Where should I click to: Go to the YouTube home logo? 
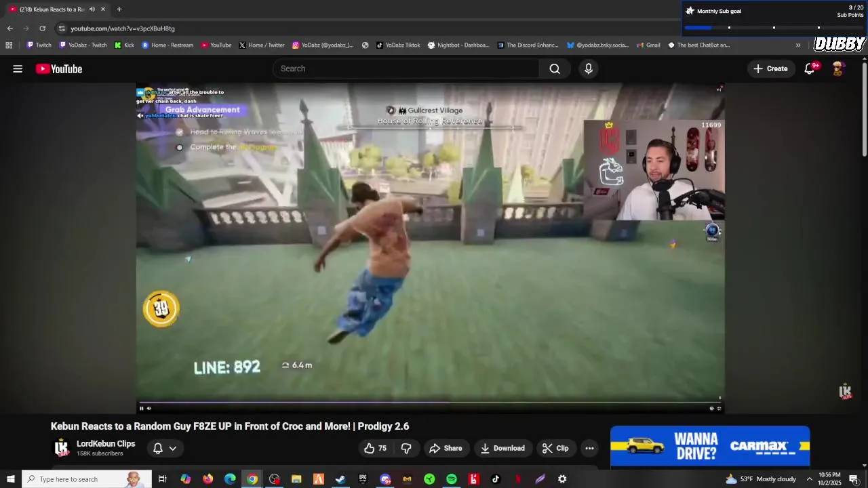pos(59,68)
